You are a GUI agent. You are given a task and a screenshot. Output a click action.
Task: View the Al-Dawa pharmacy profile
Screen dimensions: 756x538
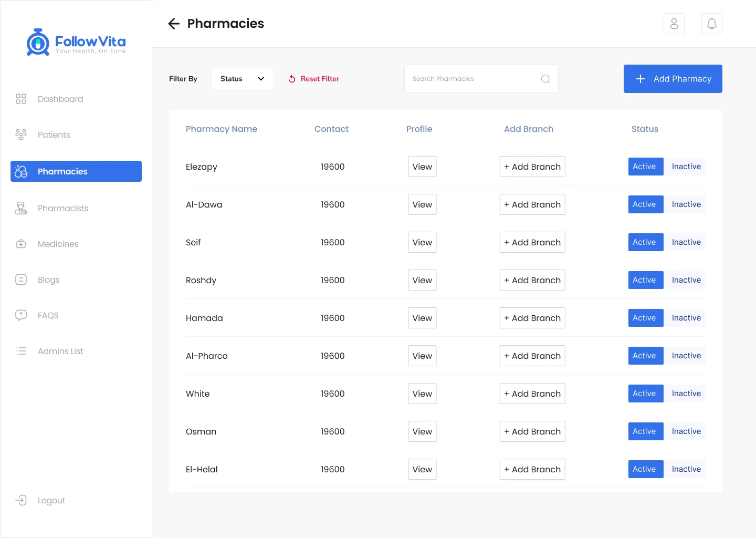click(x=422, y=204)
